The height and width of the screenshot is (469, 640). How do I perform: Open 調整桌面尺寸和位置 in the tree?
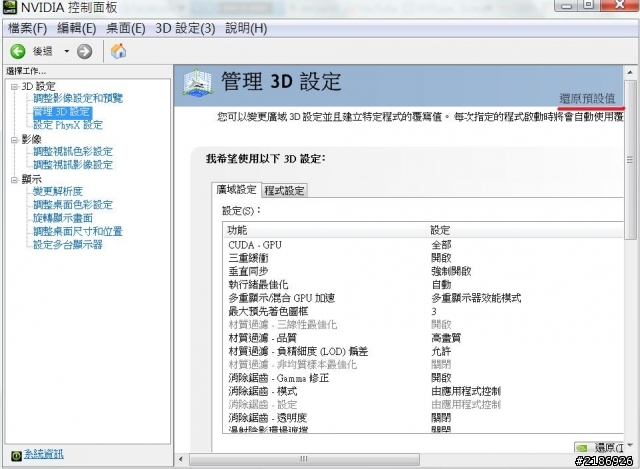pos(78,231)
